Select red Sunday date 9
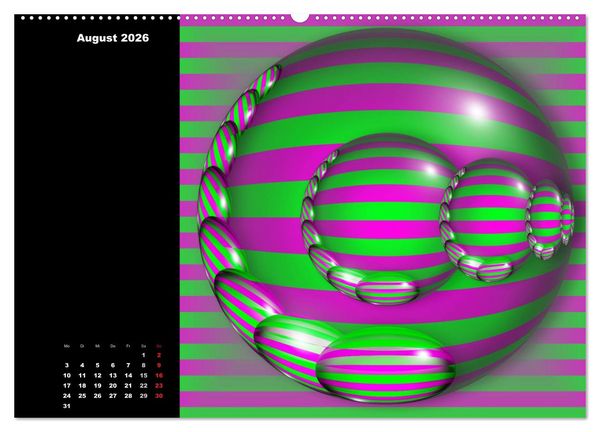This screenshot has height=432, width=600. click(x=159, y=365)
